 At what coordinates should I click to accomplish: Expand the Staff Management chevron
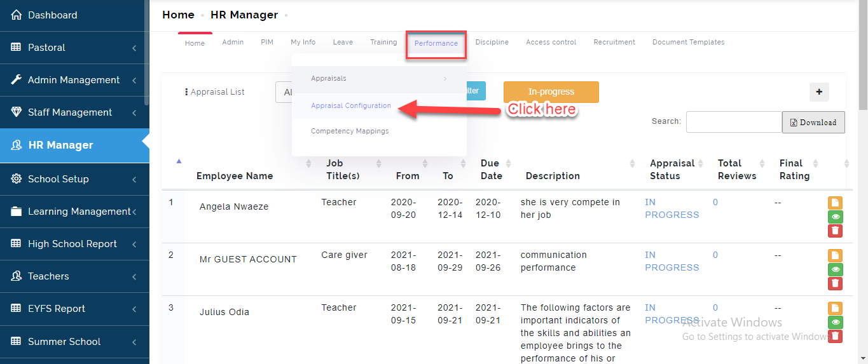tap(134, 113)
